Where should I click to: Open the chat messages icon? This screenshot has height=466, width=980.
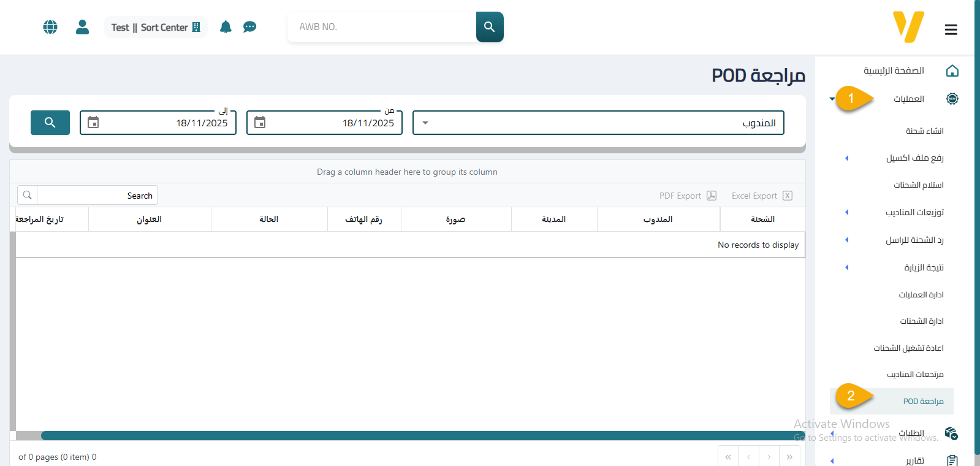tap(249, 27)
